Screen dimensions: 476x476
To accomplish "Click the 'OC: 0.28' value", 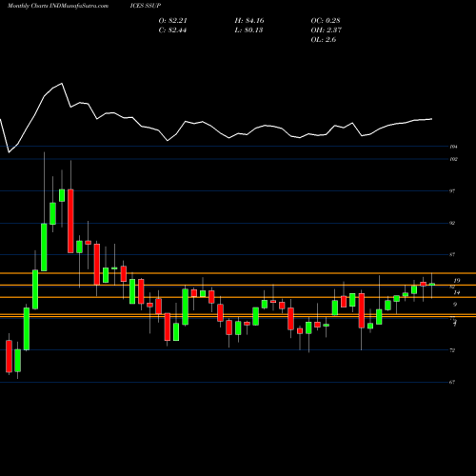I will (326, 21).
